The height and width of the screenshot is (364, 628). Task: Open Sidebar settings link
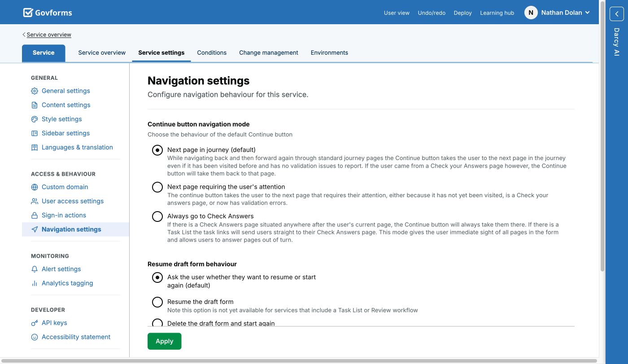tap(65, 133)
